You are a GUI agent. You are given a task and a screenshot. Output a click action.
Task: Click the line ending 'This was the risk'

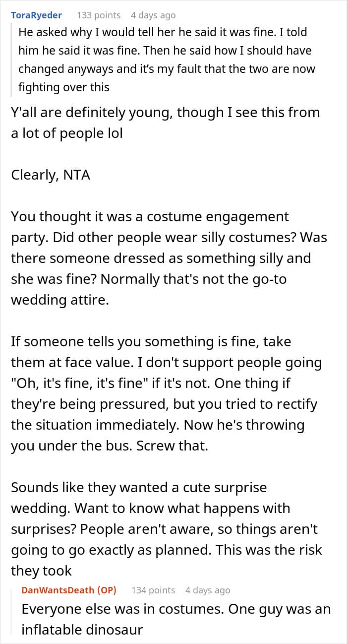[x=167, y=550]
